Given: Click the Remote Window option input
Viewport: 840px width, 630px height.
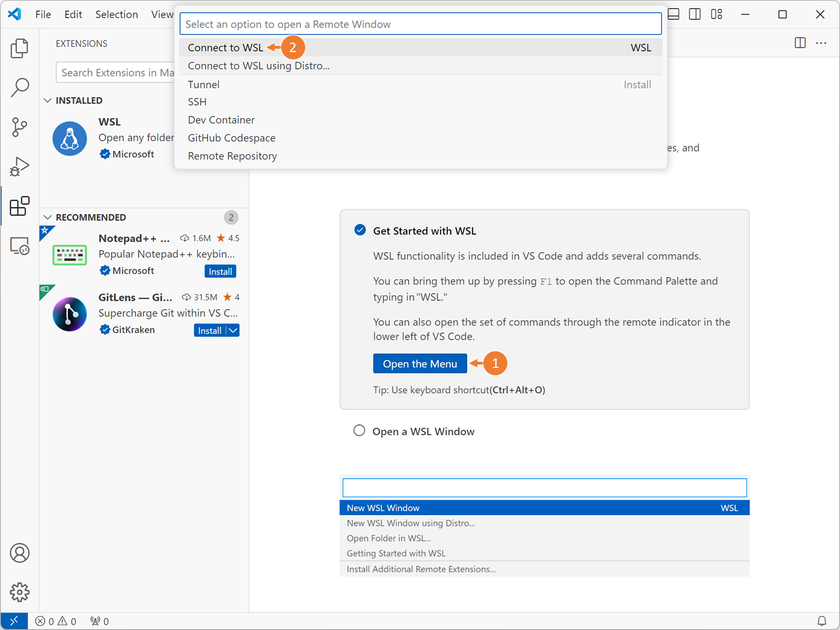Looking at the screenshot, I should point(421,24).
